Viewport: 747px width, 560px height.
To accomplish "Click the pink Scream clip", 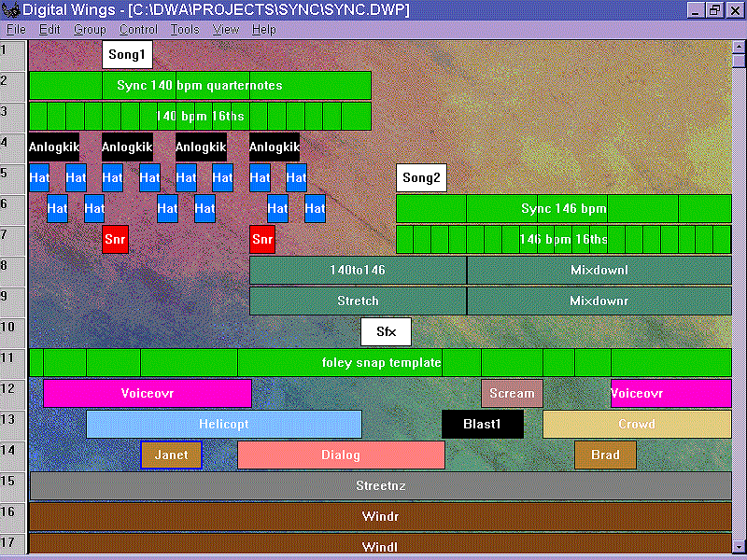I will (x=512, y=393).
